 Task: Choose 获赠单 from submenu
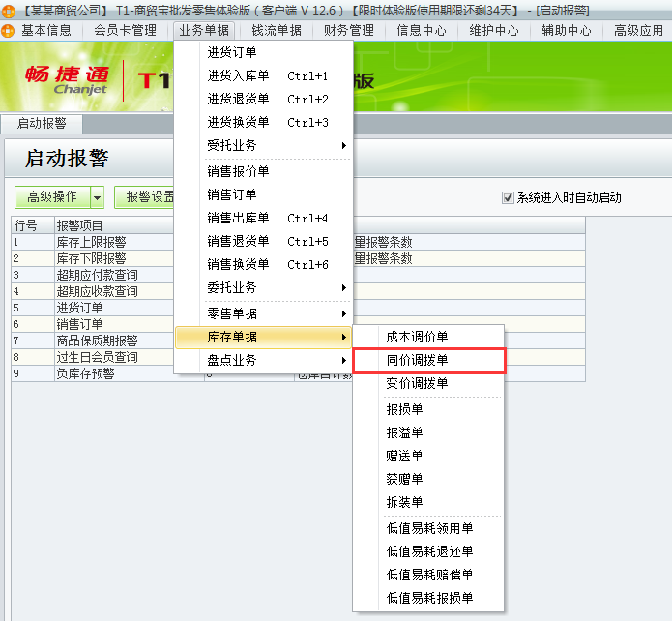click(x=428, y=479)
